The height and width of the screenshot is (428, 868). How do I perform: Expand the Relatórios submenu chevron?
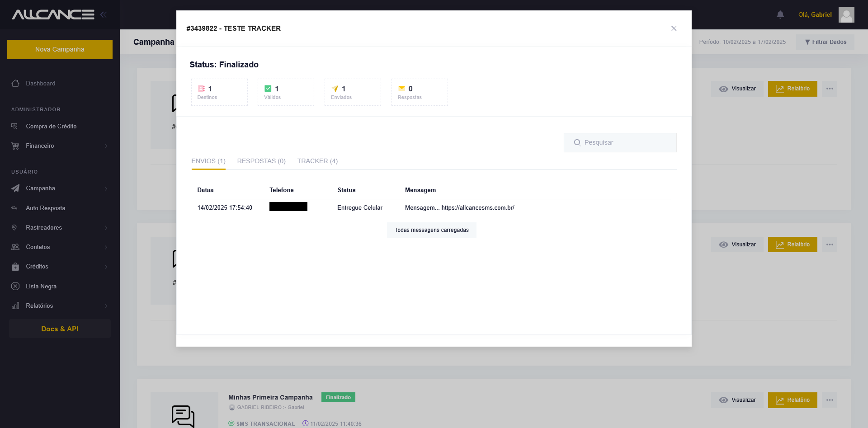click(x=106, y=306)
